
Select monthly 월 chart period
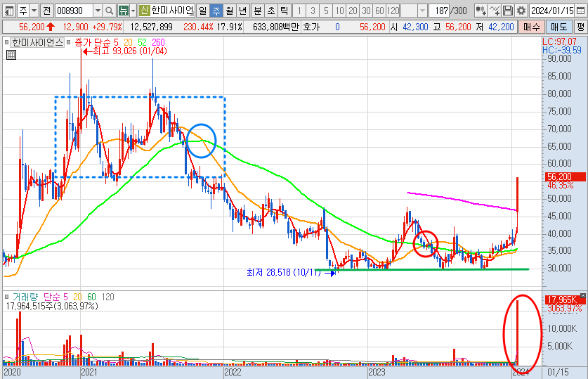[230, 11]
